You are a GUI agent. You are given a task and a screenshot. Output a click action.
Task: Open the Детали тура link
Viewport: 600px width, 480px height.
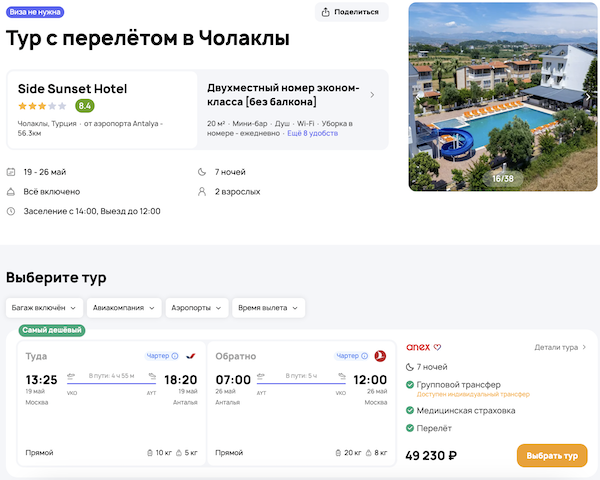(560, 347)
